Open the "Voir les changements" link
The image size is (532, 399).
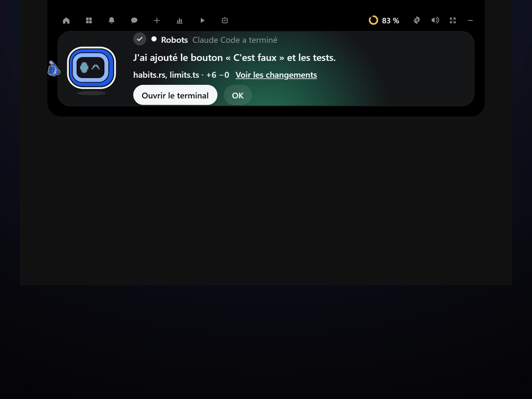276,75
